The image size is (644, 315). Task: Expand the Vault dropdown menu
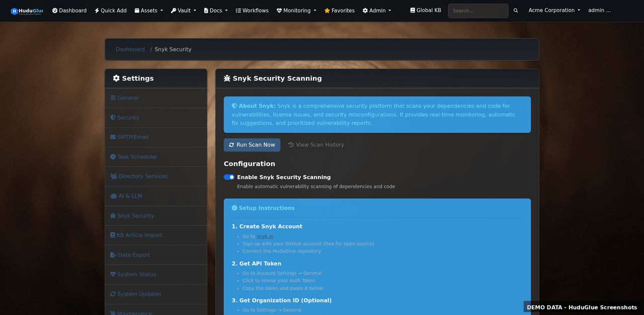coord(183,11)
